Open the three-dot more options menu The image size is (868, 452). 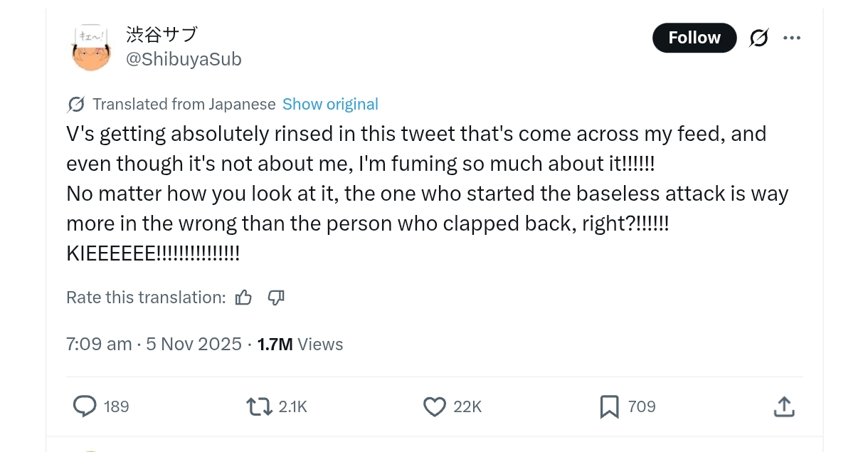(x=792, y=38)
